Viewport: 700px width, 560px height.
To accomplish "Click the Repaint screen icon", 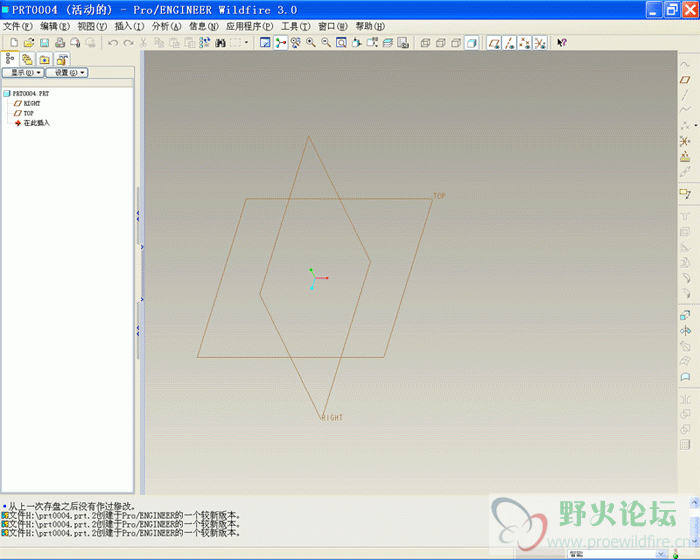I will click(x=265, y=43).
